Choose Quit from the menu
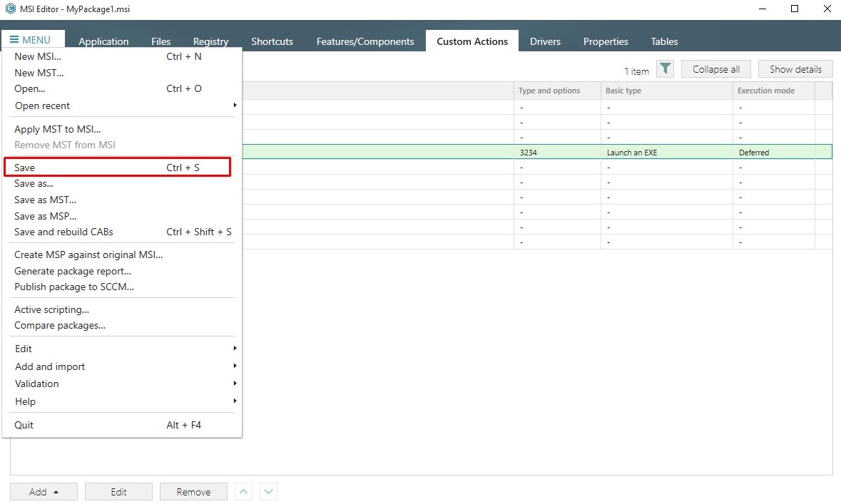Image resolution: width=841 pixels, height=504 pixels. pos(122,425)
